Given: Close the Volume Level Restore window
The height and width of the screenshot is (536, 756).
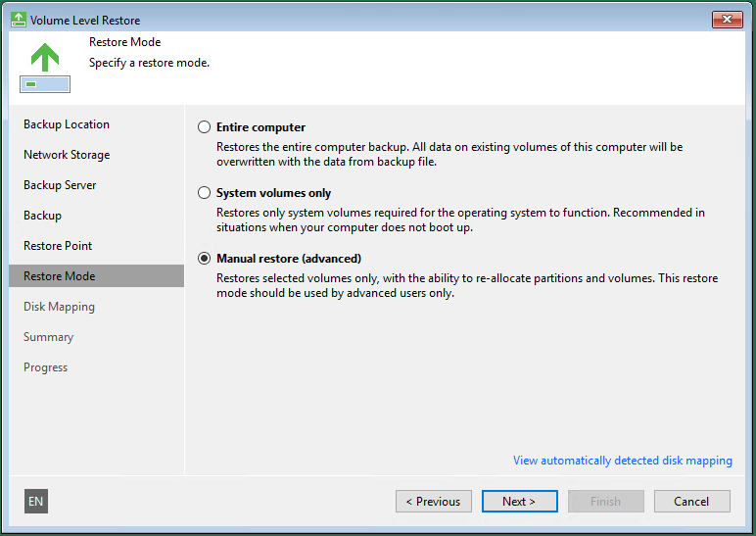Looking at the screenshot, I should pos(727,20).
